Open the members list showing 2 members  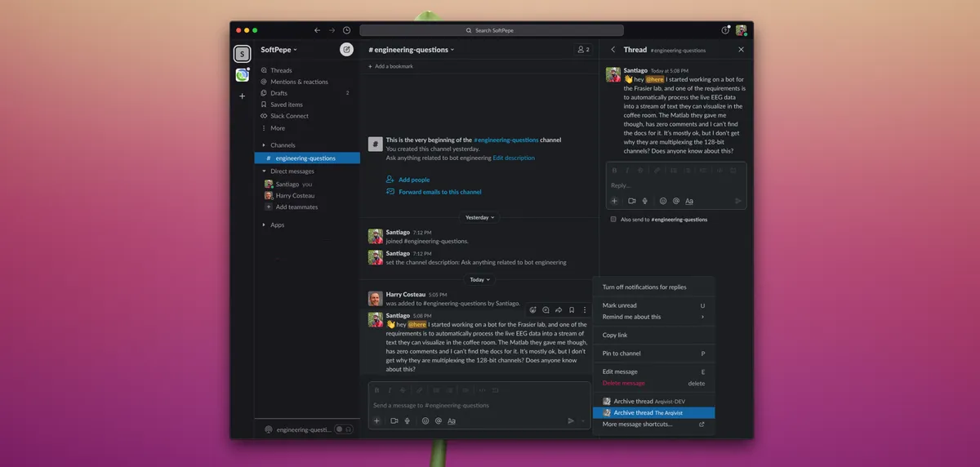click(583, 50)
